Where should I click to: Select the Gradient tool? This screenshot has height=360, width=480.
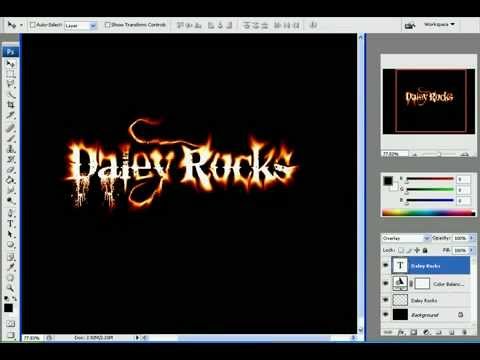(11, 180)
